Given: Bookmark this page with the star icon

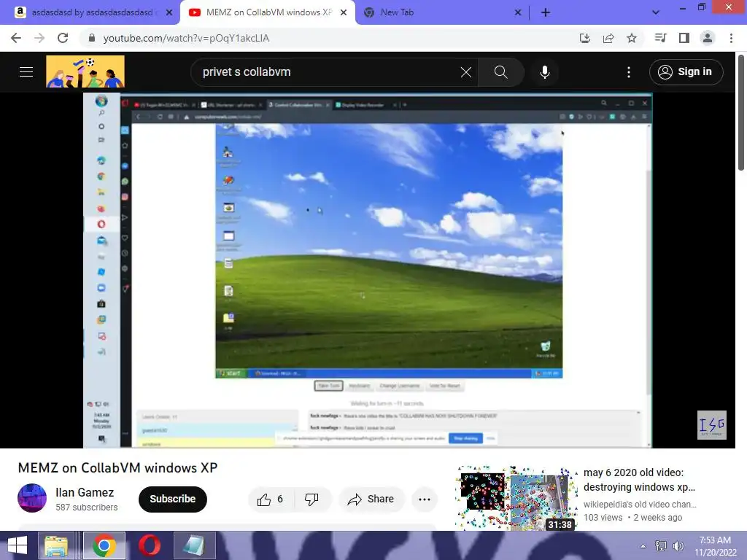Looking at the screenshot, I should point(632,38).
